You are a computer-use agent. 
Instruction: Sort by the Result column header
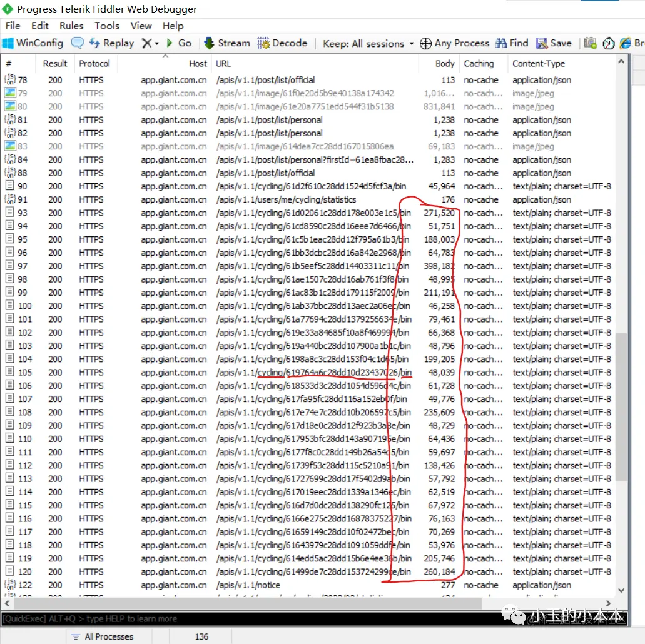click(54, 64)
